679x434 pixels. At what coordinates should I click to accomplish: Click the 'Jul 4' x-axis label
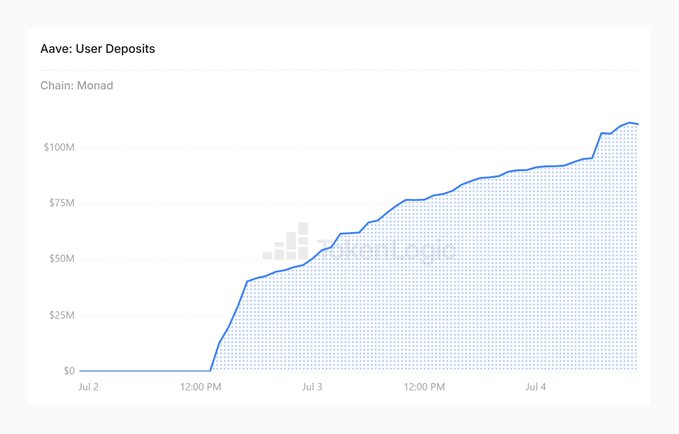point(536,387)
